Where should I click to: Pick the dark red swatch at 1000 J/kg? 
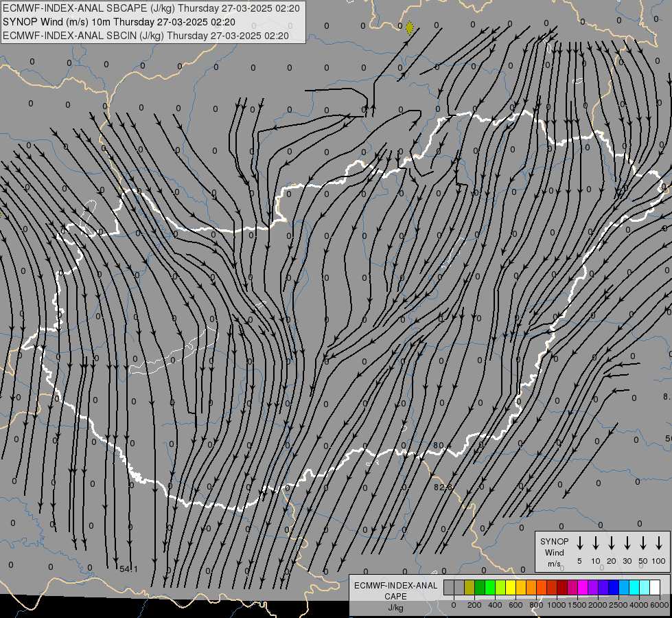pyautogui.click(x=562, y=588)
